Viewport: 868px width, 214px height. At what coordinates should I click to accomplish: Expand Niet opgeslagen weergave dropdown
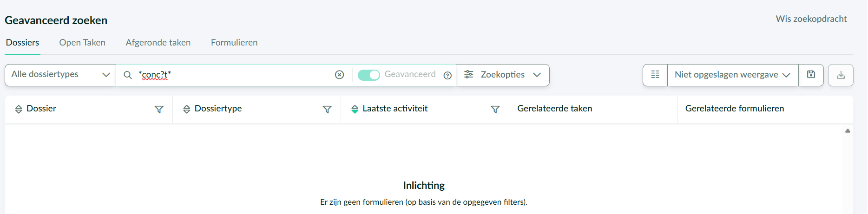(732, 75)
